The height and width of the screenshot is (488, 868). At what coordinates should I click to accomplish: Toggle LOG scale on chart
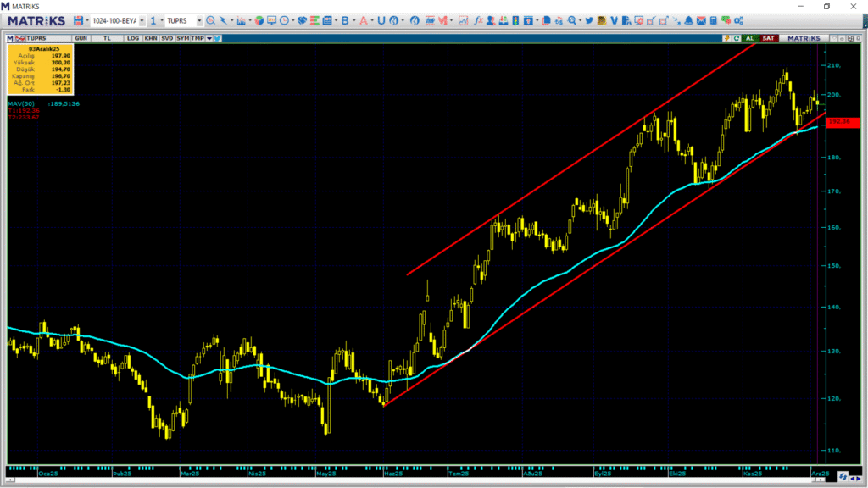point(131,38)
